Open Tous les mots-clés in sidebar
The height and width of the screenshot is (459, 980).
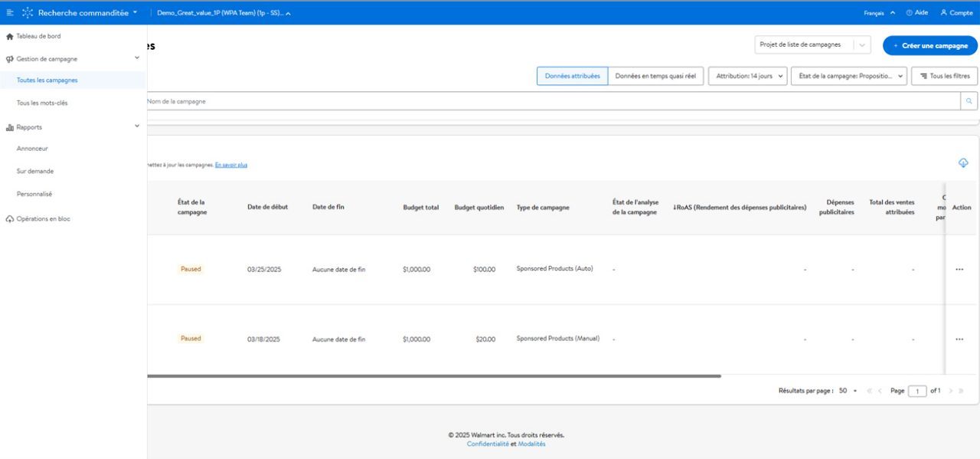point(42,103)
